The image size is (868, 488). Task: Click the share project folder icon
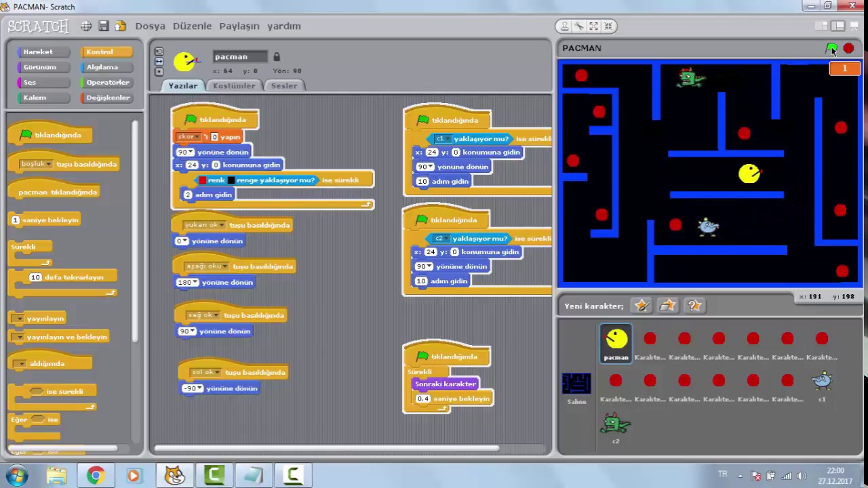click(x=121, y=26)
